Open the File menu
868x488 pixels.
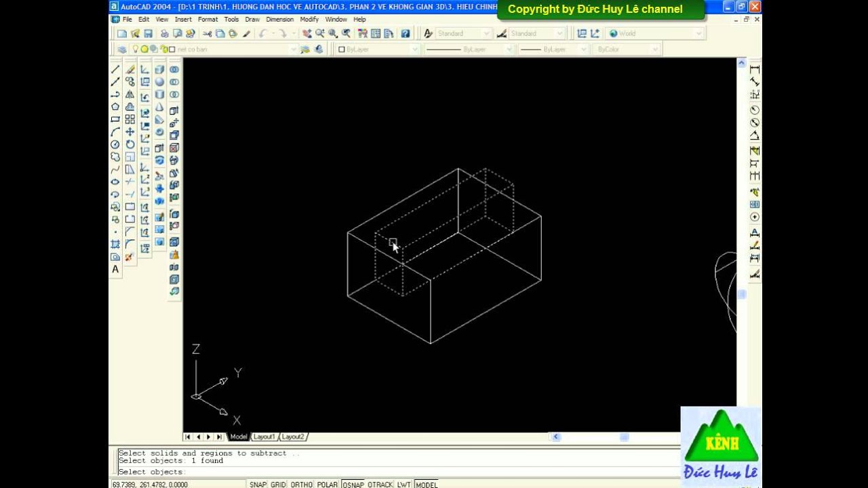point(127,20)
